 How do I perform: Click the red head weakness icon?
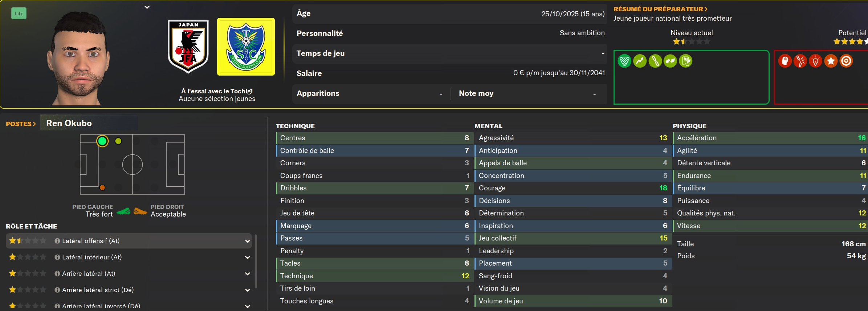[785, 61]
